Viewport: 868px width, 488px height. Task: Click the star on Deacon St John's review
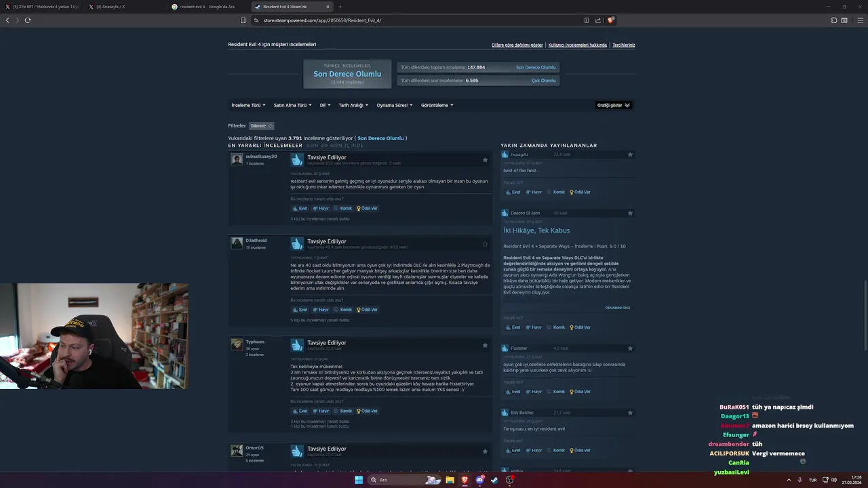[x=630, y=213]
